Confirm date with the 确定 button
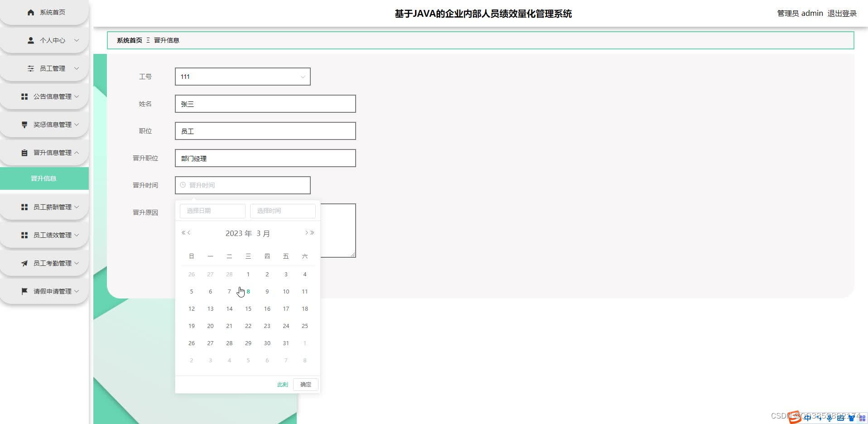The width and height of the screenshot is (868, 424). [x=306, y=385]
